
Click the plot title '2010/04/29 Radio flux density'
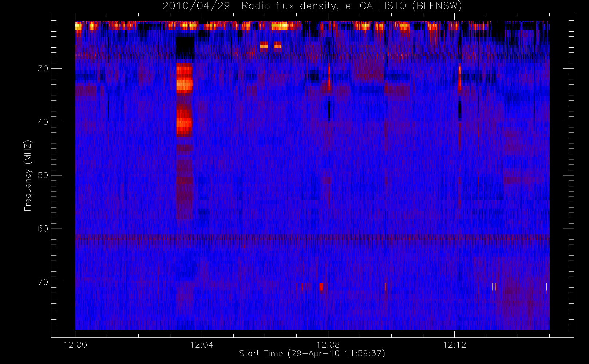pos(312,6)
